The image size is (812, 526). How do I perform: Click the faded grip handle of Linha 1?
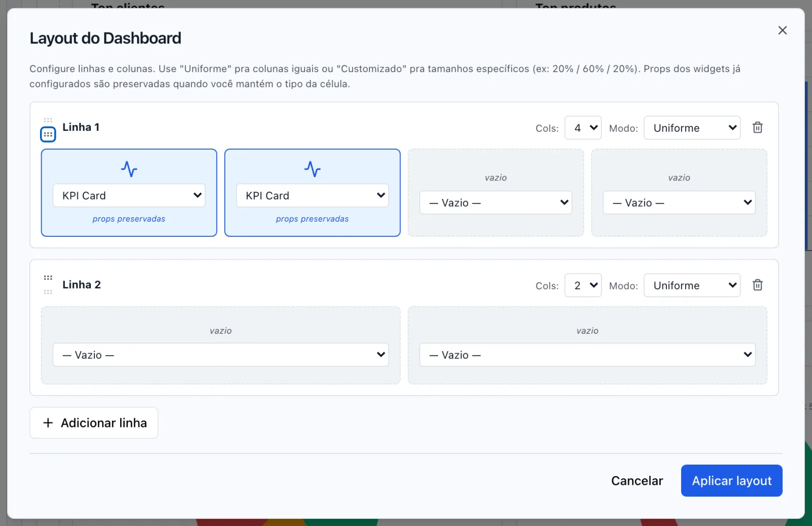48,120
